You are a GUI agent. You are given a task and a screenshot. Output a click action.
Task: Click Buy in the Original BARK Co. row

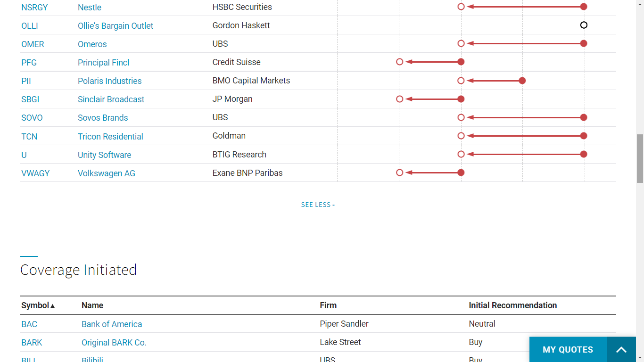tap(476, 342)
